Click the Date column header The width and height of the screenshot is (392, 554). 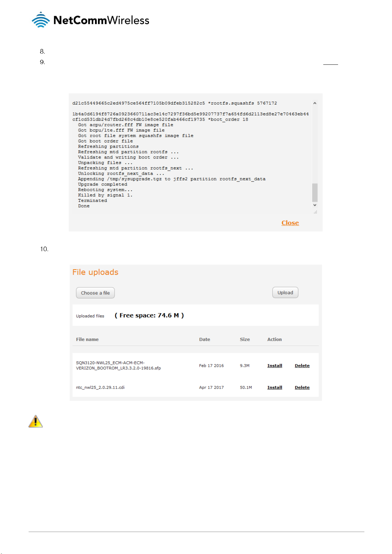tap(204, 339)
